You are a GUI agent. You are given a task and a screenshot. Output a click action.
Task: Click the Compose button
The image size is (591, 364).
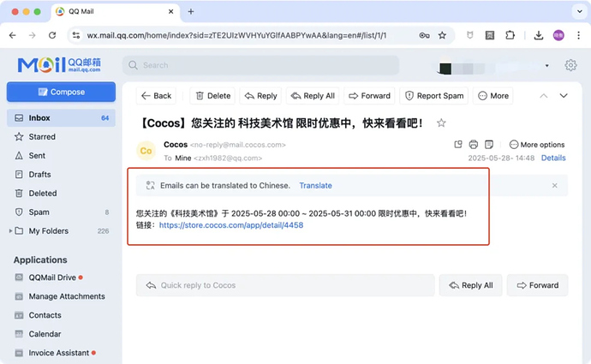coord(61,92)
